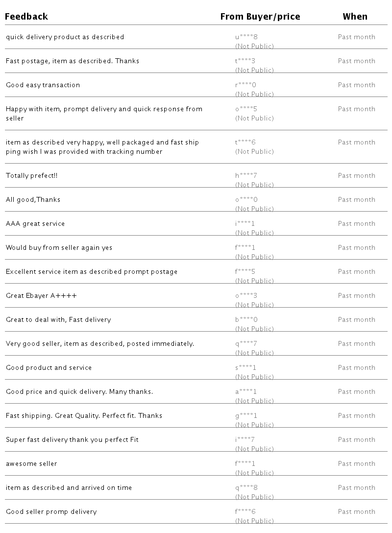Click buyer s****1 username

click(x=246, y=368)
